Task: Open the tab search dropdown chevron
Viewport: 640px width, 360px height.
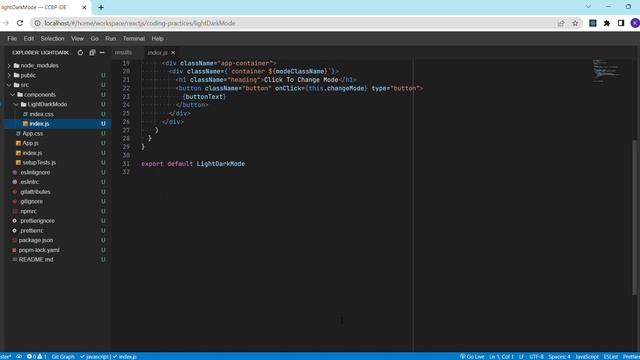Action: click(x=588, y=7)
